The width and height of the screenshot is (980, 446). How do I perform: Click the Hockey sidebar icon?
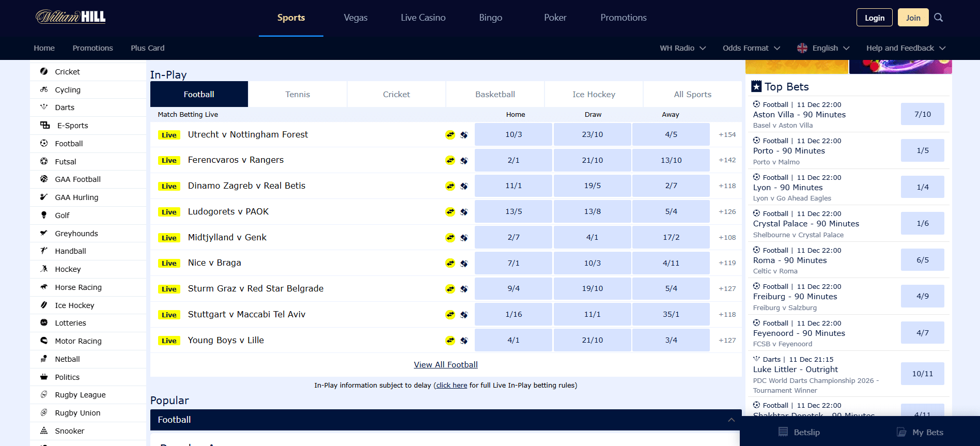click(44, 269)
